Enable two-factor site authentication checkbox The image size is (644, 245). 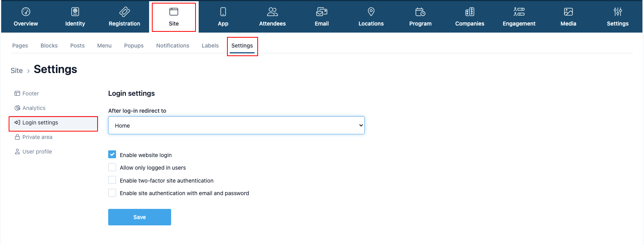click(112, 180)
